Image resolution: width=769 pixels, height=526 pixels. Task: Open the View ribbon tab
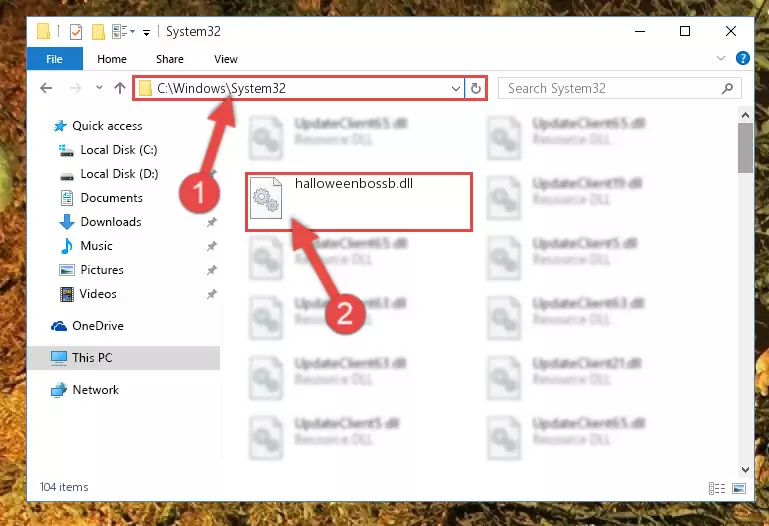tap(226, 59)
